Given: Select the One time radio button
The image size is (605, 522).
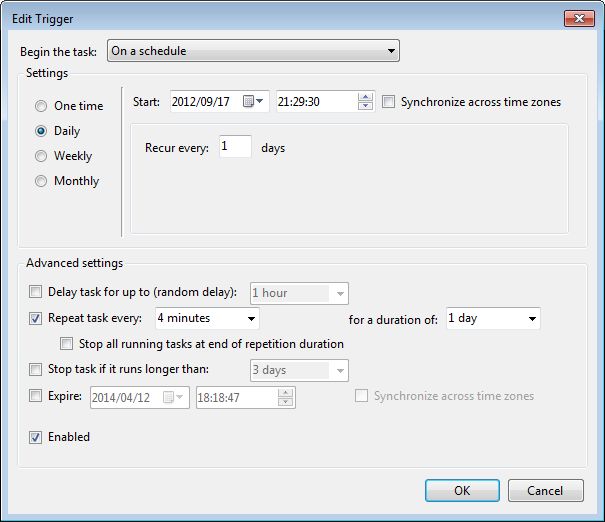Looking at the screenshot, I should 41,106.
